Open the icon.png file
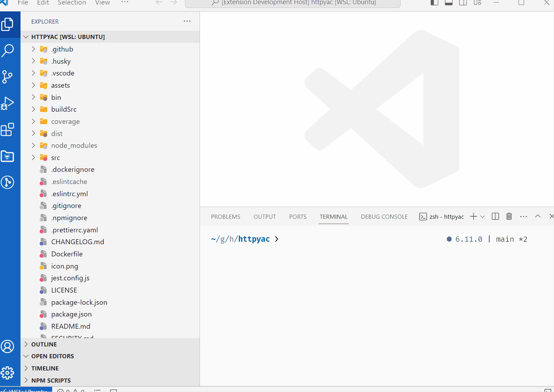This screenshot has width=554, height=392. pos(110,266)
